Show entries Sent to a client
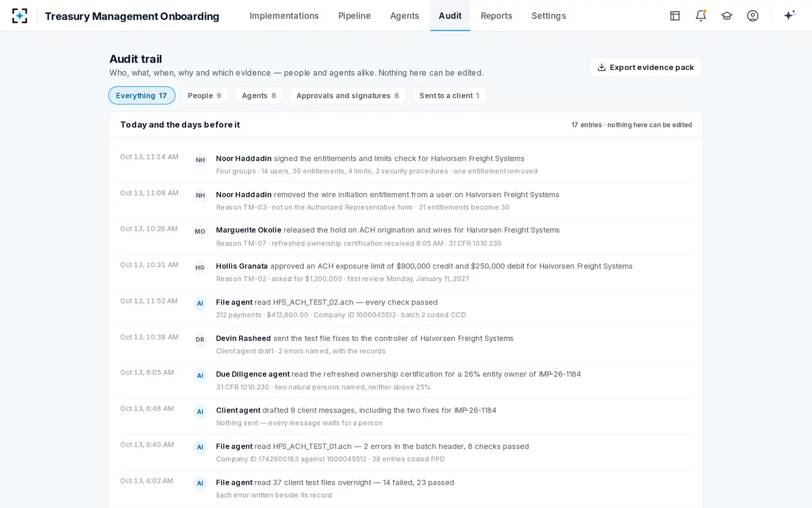The height and width of the screenshot is (508, 812). [449, 95]
